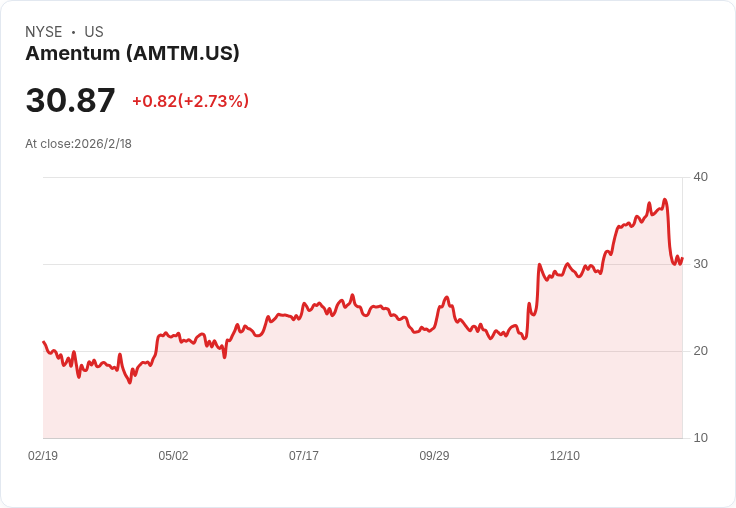Click the NYSE exchange label
736x508 pixels.
44,31
